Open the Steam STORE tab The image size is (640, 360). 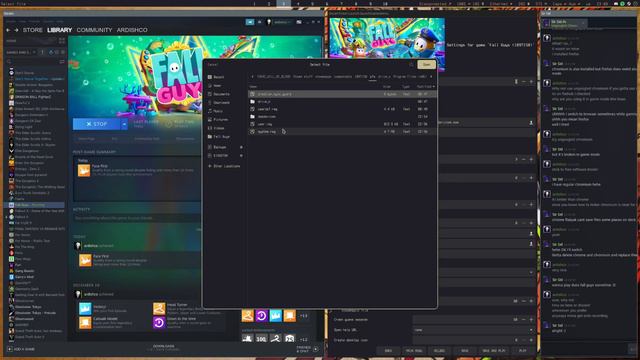(x=33, y=30)
